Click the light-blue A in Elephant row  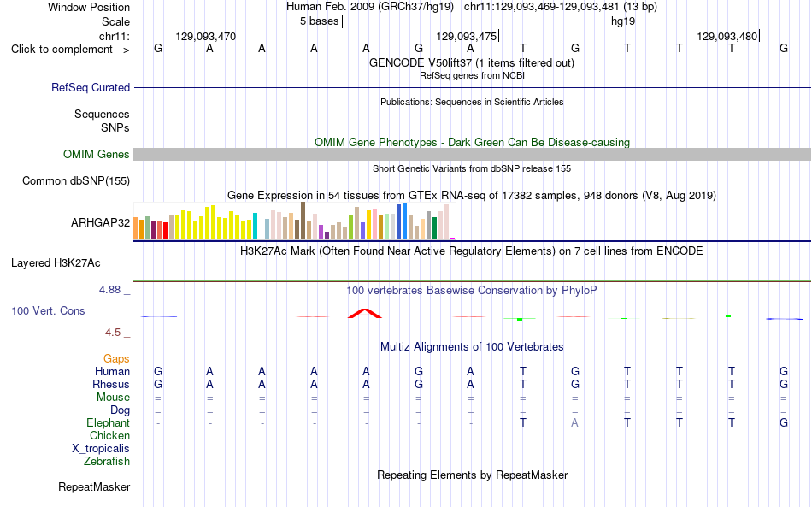coord(574,423)
